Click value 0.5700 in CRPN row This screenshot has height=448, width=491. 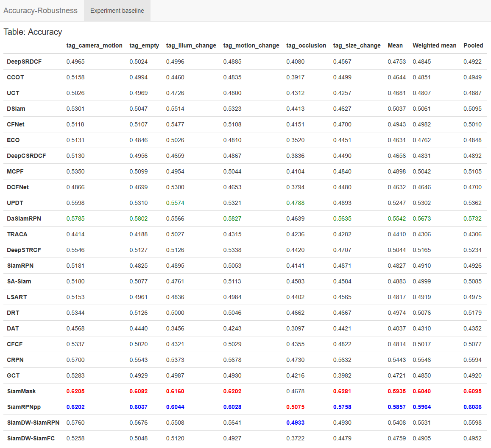(x=75, y=360)
